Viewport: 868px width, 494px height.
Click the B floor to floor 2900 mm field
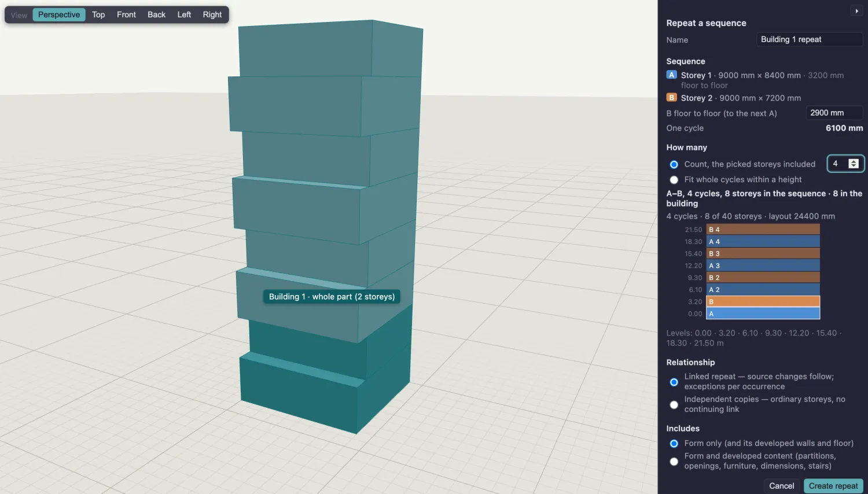pos(834,113)
